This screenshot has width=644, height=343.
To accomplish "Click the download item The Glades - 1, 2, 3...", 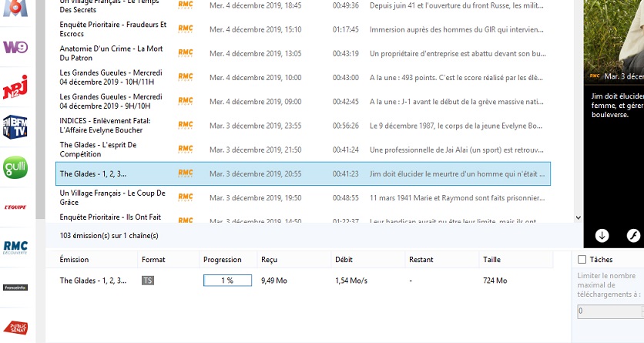I will click(x=92, y=281).
